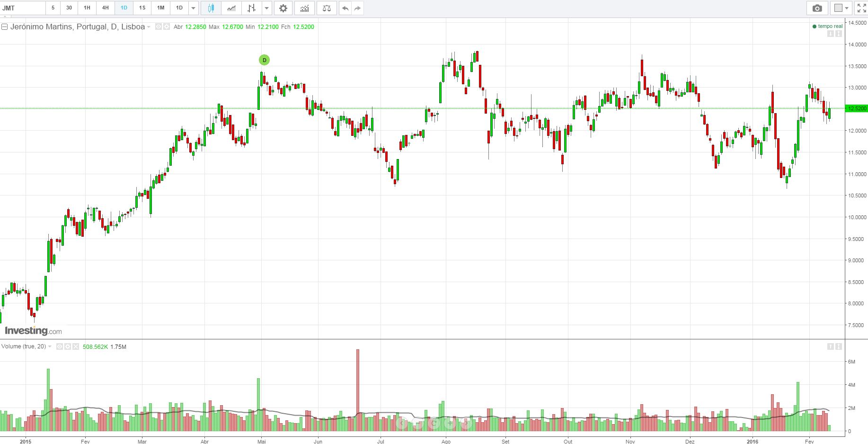Image resolution: width=868 pixels, height=444 pixels.
Task: Select the 1H interval
Action: (87, 8)
